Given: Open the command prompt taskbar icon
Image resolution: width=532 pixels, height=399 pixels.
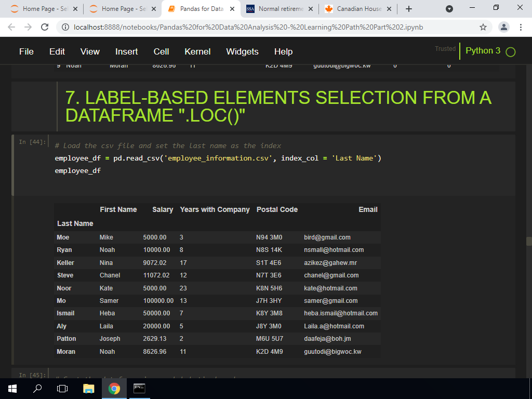Looking at the screenshot, I should tap(139, 389).
